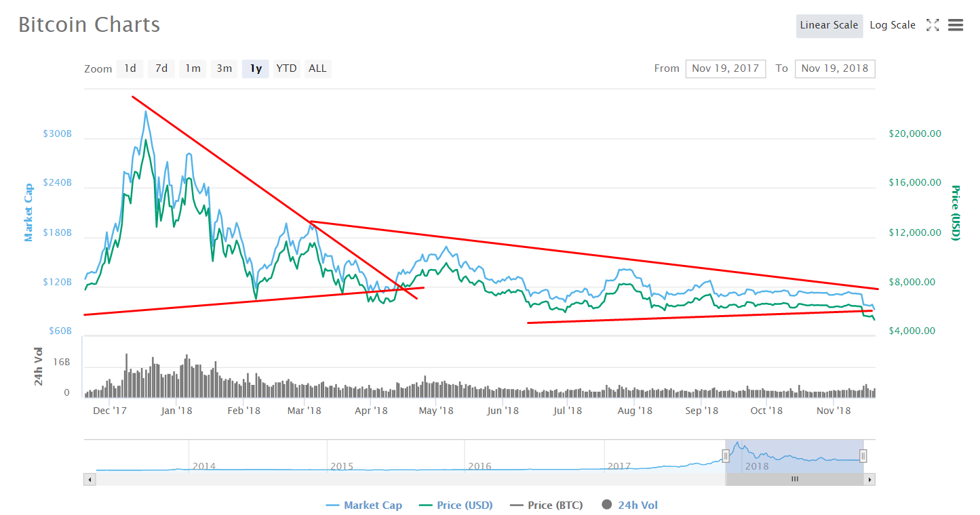Set zoom range to 1d

coord(130,68)
